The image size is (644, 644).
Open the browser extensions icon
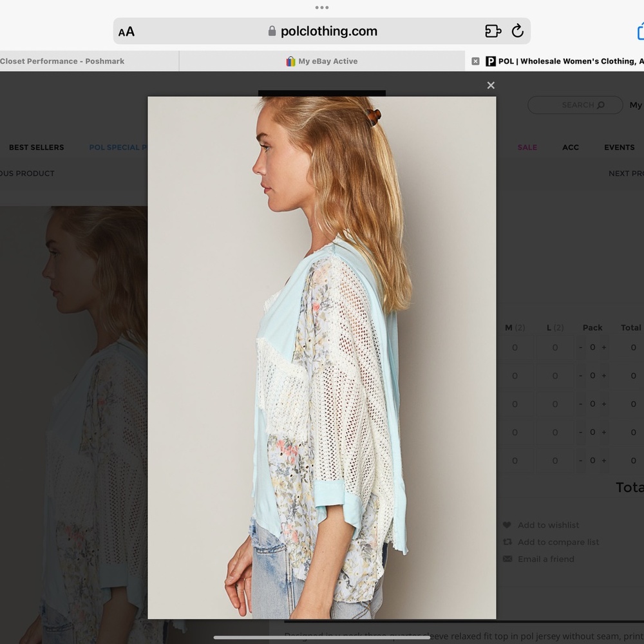pos(493,31)
